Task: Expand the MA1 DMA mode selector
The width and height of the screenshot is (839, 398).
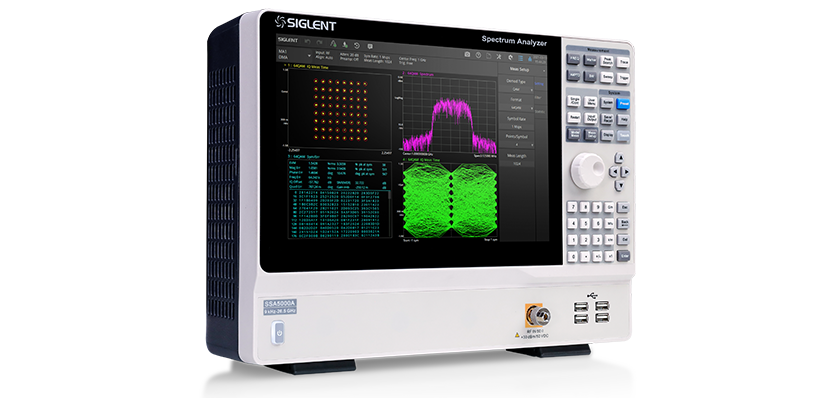Action: [x=295, y=53]
